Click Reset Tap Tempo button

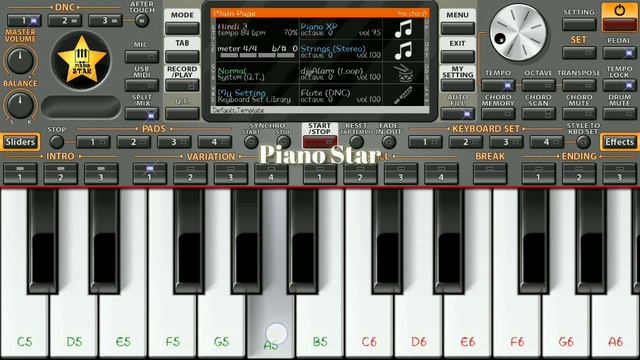[356, 142]
